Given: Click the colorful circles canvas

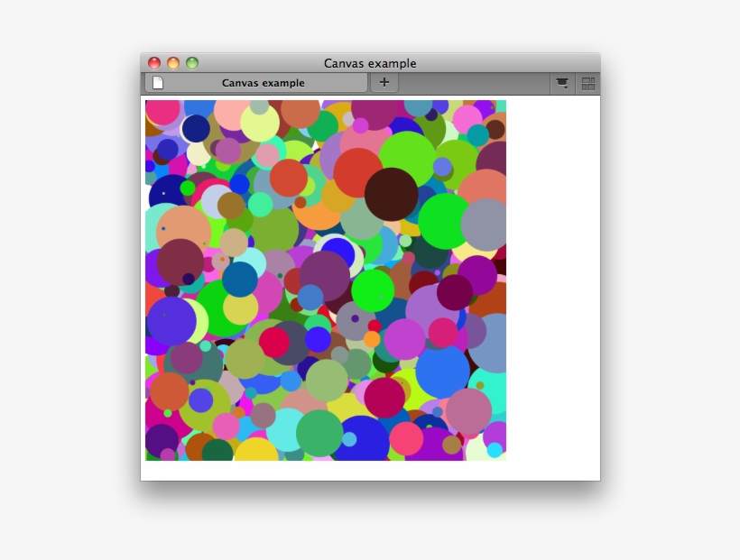Looking at the screenshot, I should pyautogui.click(x=326, y=280).
